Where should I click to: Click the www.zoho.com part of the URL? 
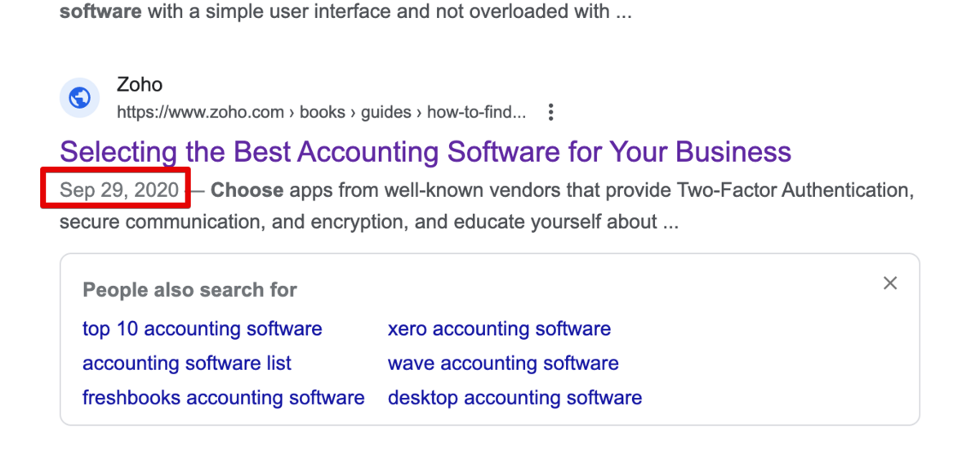point(200,112)
